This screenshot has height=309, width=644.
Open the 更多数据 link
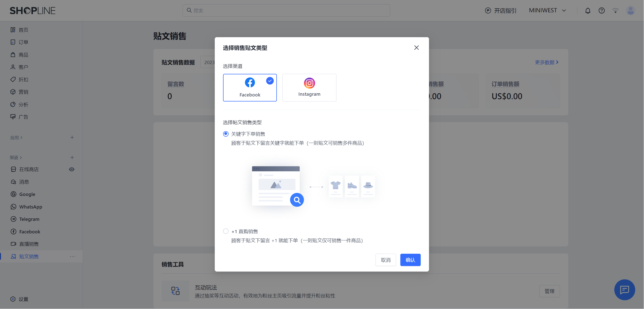coord(547,62)
